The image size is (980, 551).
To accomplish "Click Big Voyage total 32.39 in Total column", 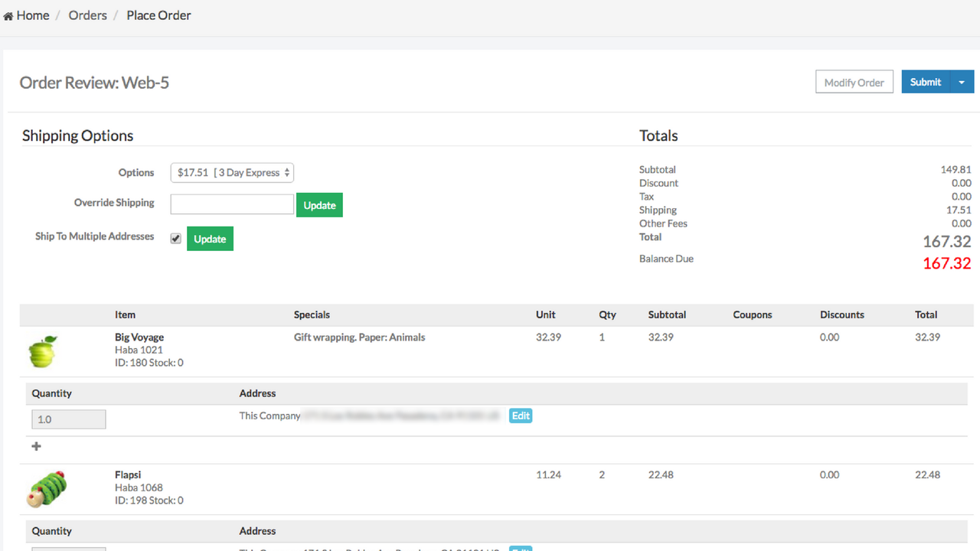I will click(x=927, y=337).
